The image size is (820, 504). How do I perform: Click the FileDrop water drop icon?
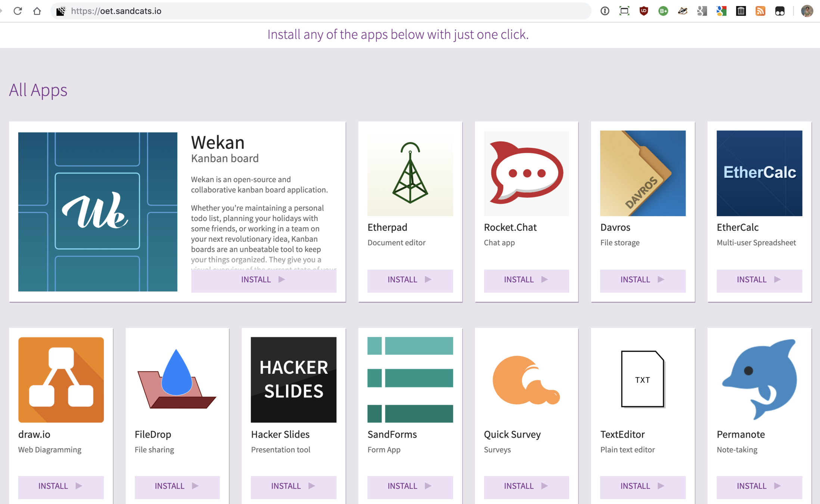coord(177,380)
